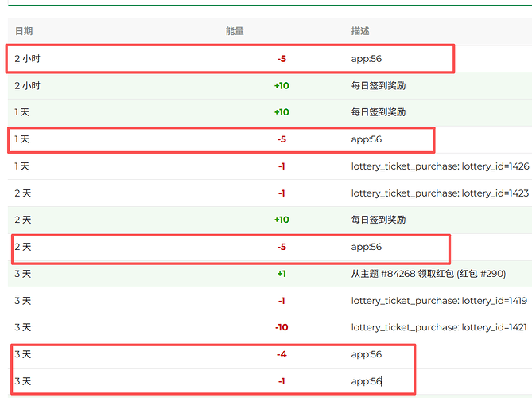Click lottery_ticket_purchase entry with lottery_id=1426
532x398 pixels.
point(440,166)
